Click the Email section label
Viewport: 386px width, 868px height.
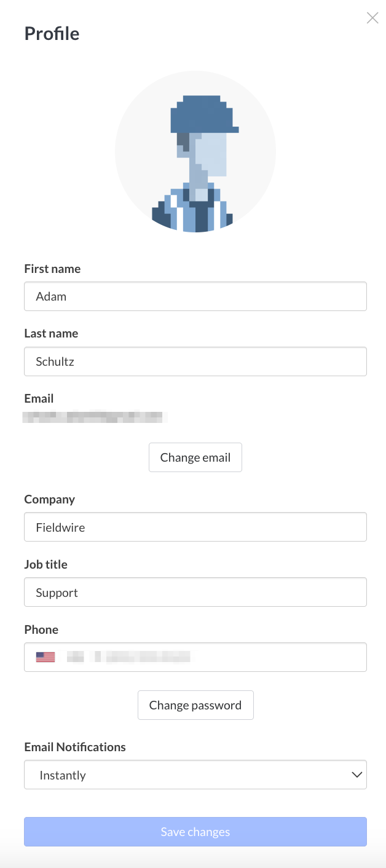coord(39,398)
